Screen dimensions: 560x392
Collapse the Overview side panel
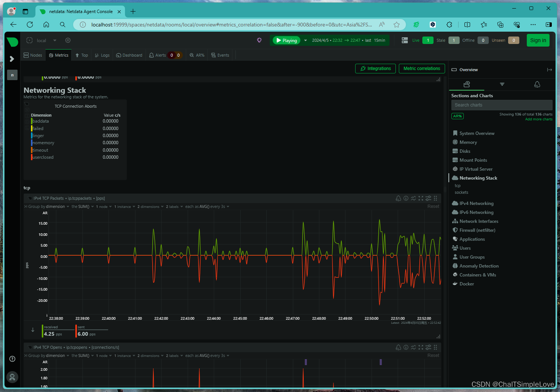coord(550,70)
